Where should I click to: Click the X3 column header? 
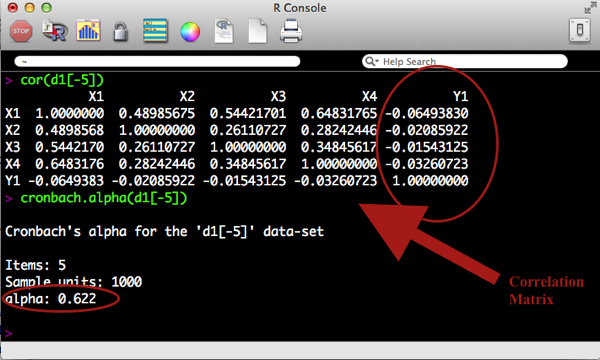tap(278, 96)
